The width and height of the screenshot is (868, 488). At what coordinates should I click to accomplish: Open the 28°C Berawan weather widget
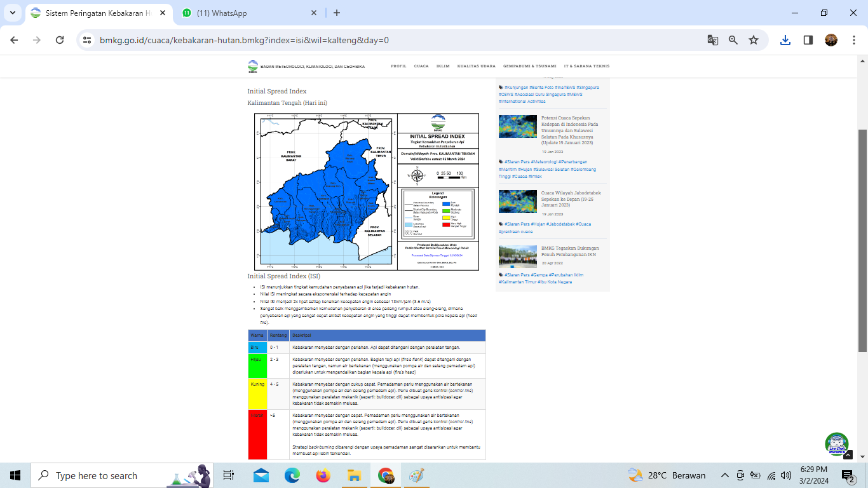click(667, 475)
